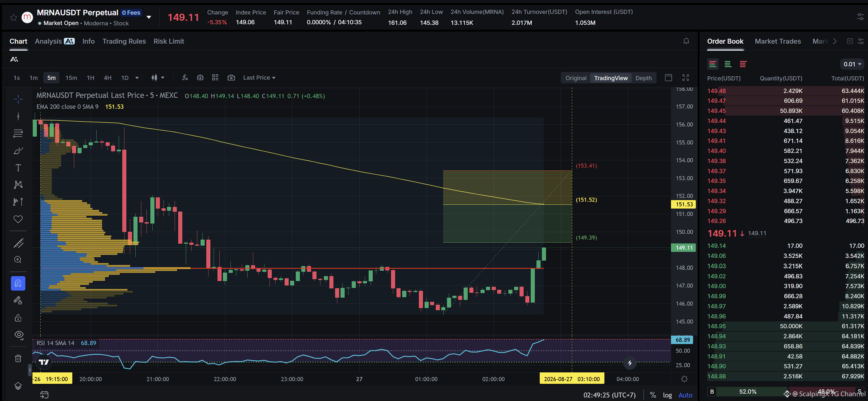This screenshot has width=868, height=401.
Task: Show more order panel tabs chevron
Action: (x=835, y=41)
